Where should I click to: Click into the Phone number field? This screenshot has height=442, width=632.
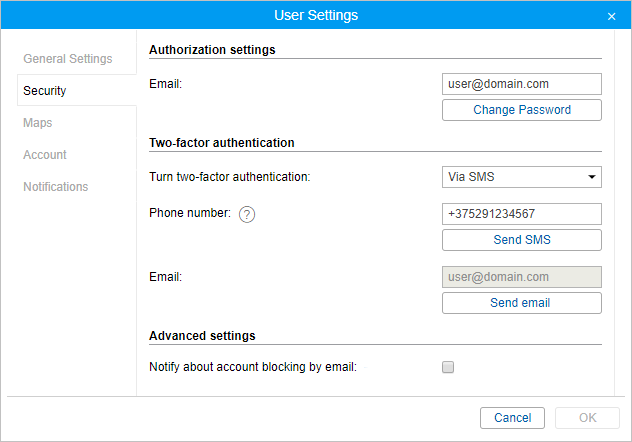tap(521, 214)
